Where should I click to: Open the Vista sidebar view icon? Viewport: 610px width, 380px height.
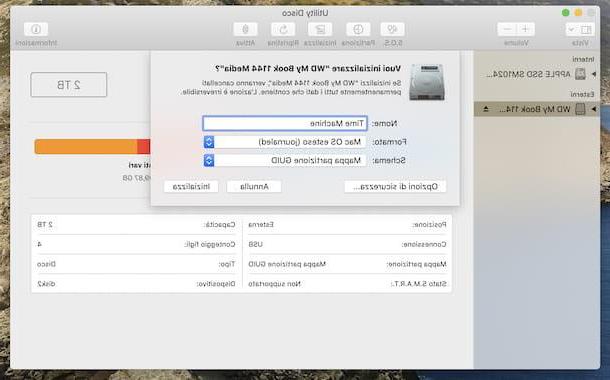pyautogui.click(x=586, y=30)
